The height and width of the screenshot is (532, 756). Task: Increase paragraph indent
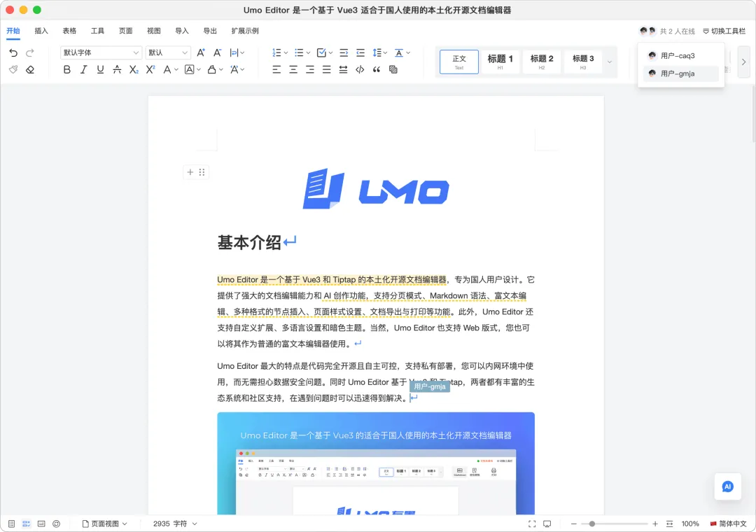(x=344, y=52)
